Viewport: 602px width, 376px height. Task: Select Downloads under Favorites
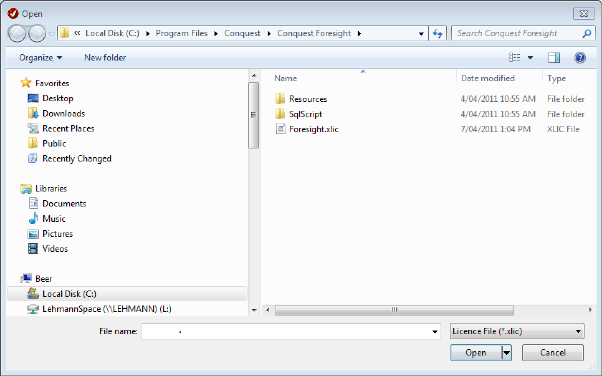pos(63,113)
